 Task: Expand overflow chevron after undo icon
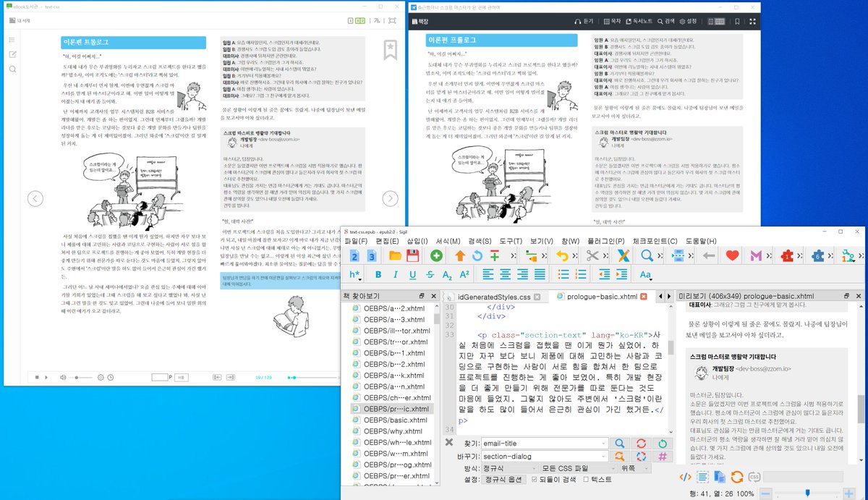pos(576,255)
